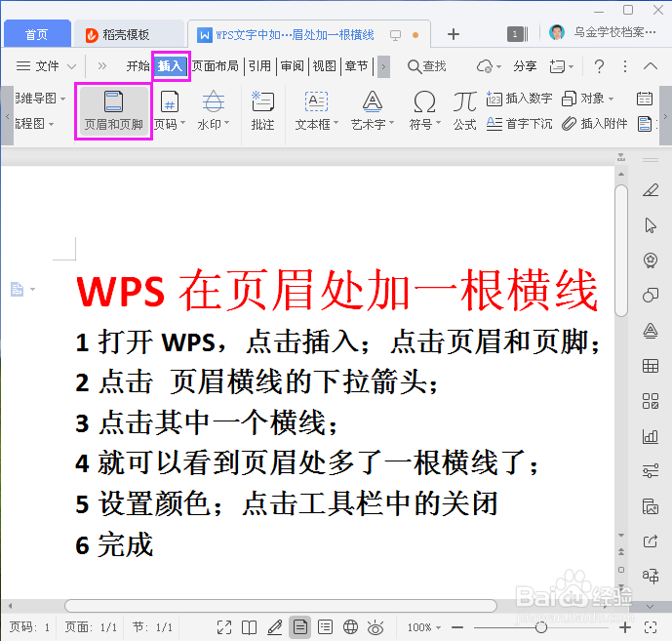This screenshot has width=672, height=641.
Task: Click 分享 share button
Action: (x=525, y=66)
